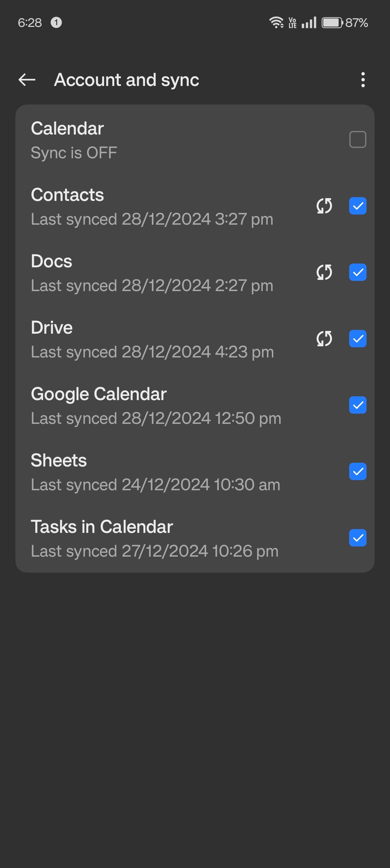Tap the battery indicator icon
Image resolution: width=390 pixels, height=868 pixels.
click(332, 23)
